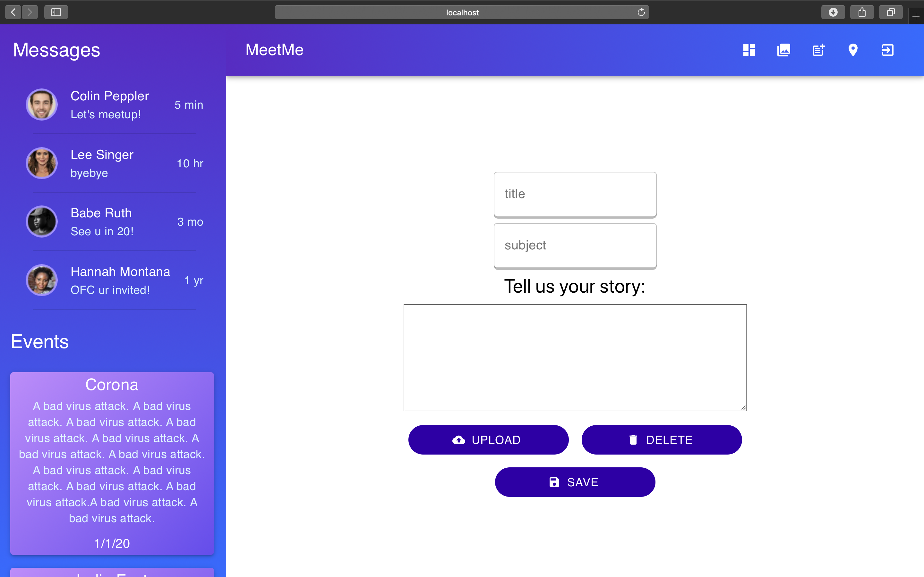
Task: Open a new browser tab
Action: point(916,16)
